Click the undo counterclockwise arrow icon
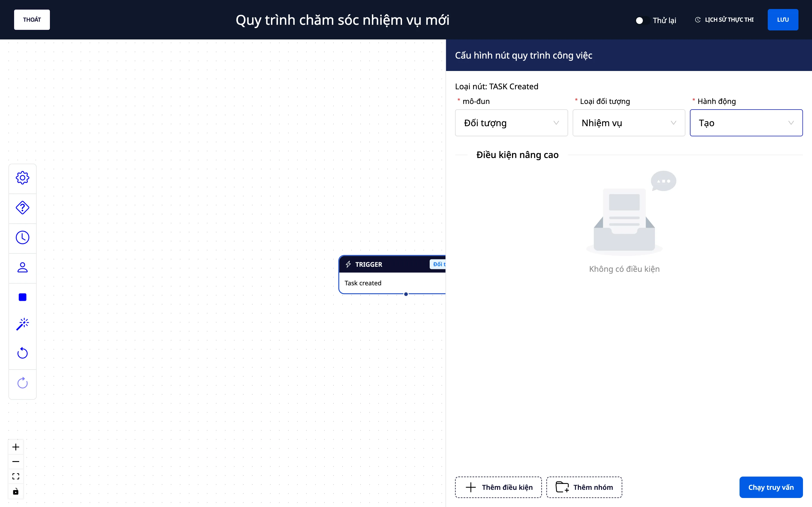The height and width of the screenshot is (507, 812). click(x=23, y=353)
